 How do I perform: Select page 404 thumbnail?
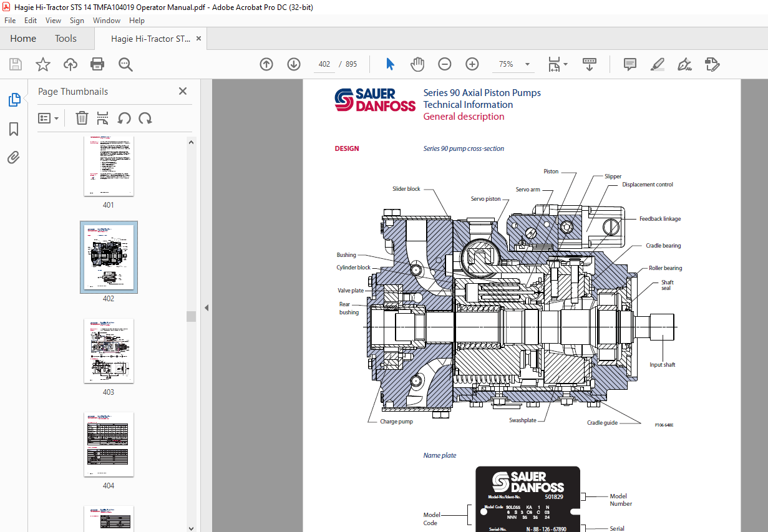(x=109, y=444)
